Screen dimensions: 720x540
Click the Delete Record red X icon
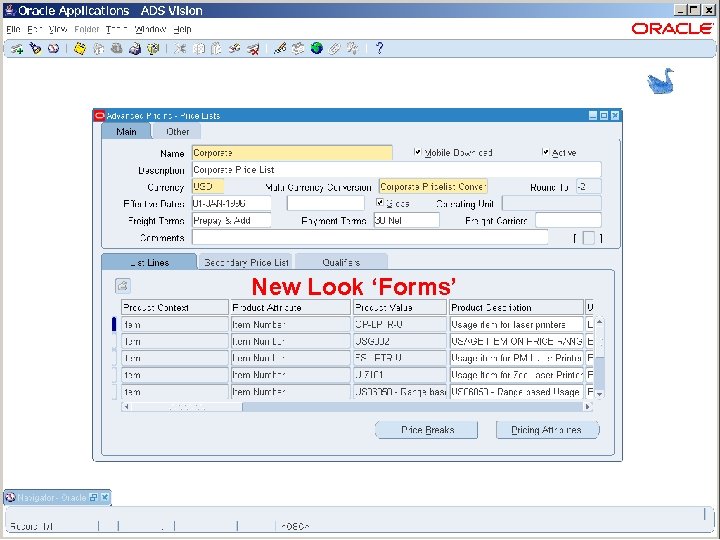[x=253, y=48]
